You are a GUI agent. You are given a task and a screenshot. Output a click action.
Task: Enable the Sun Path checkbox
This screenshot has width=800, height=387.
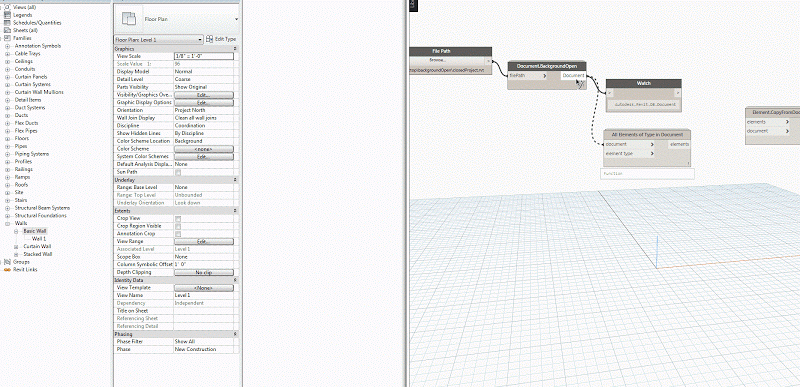coord(178,172)
